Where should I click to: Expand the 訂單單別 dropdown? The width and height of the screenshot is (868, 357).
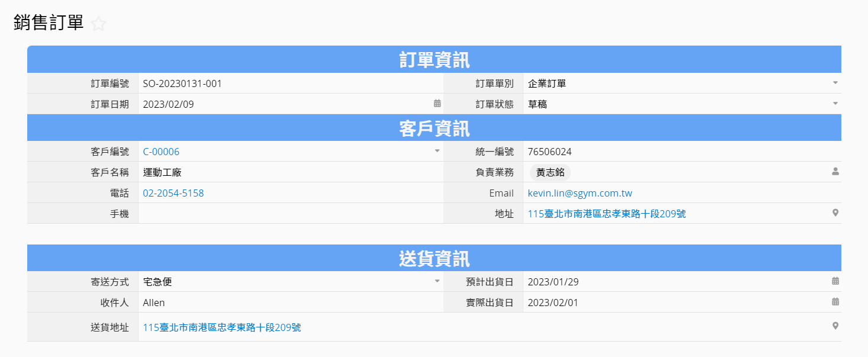coord(835,83)
